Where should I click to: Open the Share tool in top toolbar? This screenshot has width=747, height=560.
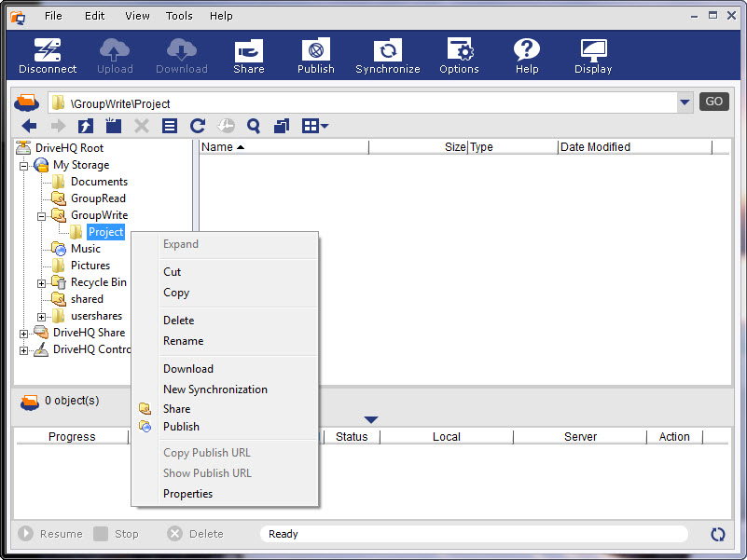pos(249,56)
